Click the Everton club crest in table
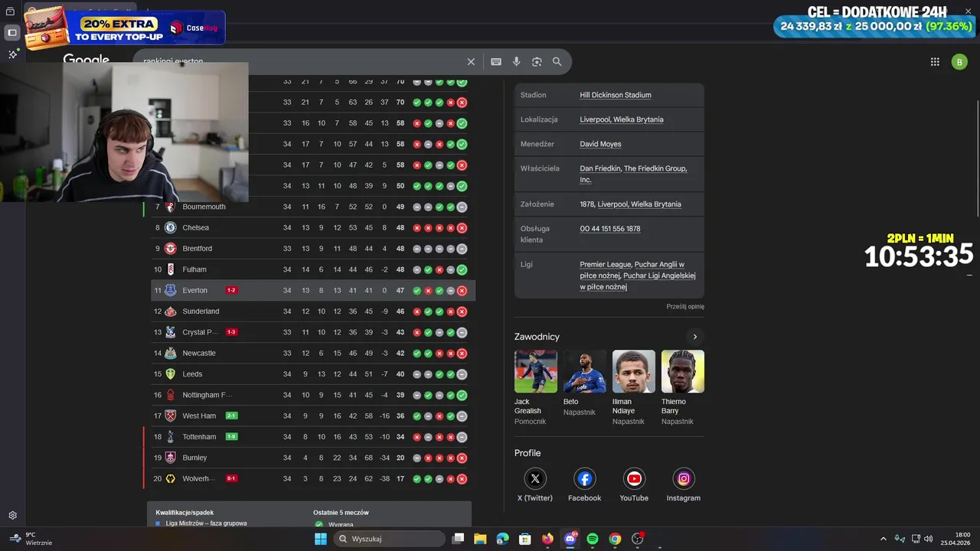 (x=170, y=291)
